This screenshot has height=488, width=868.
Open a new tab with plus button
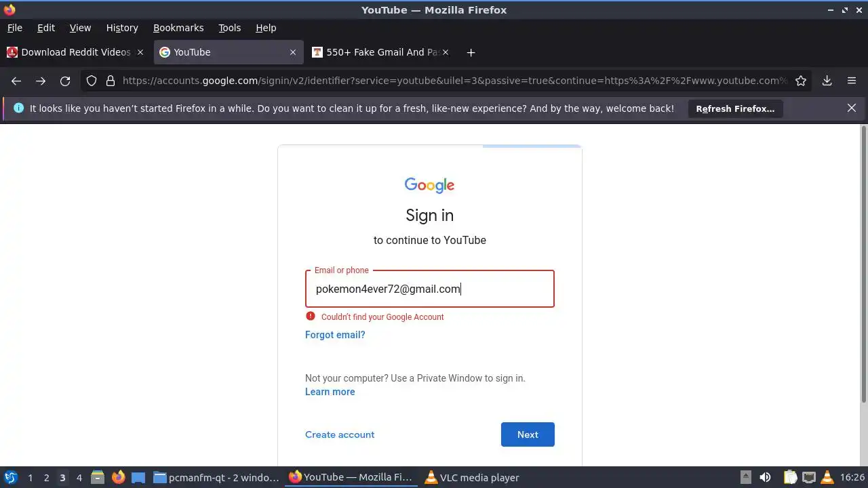tap(471, 52)
